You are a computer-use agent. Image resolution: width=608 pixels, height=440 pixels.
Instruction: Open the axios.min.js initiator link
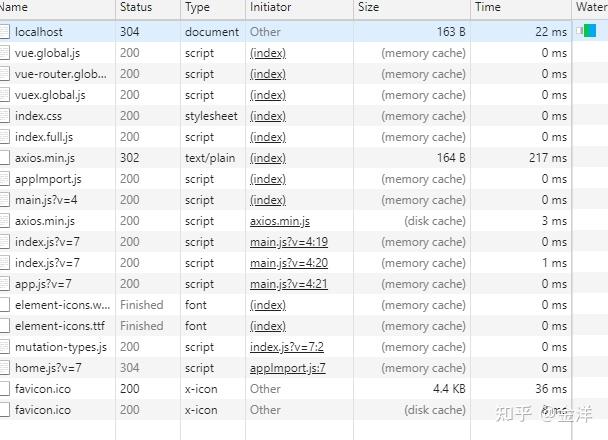280,221
